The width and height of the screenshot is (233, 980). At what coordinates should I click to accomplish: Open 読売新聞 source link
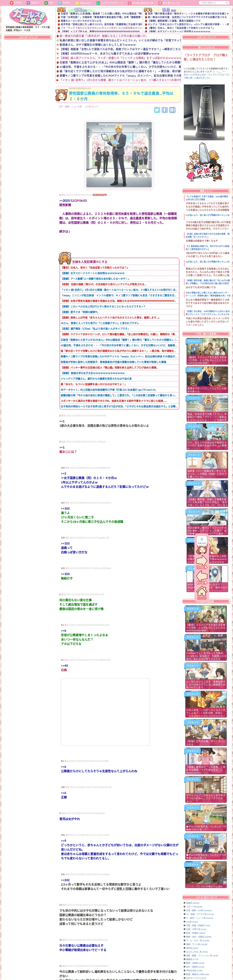click(65, 205)
